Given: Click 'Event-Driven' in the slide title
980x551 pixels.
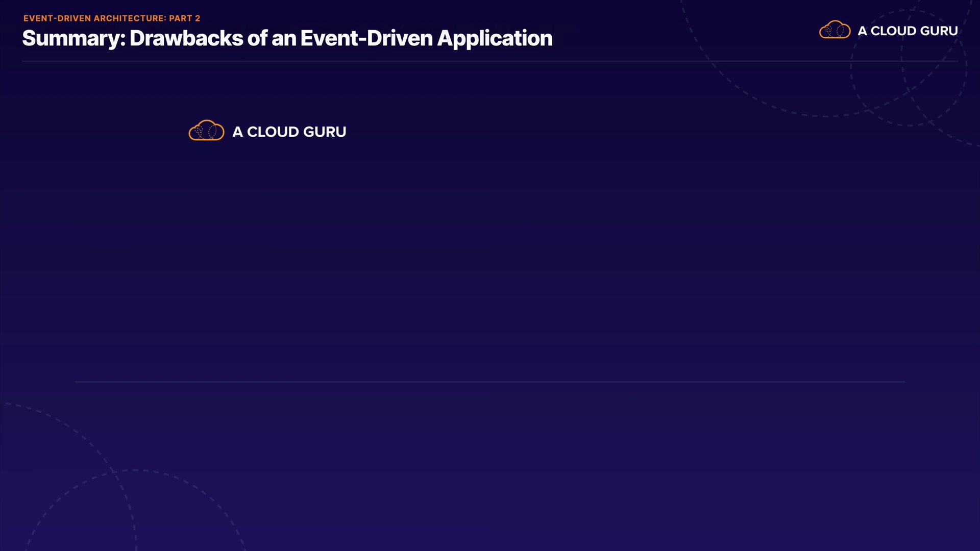Looking at the screenshot, I should [366, 39].
